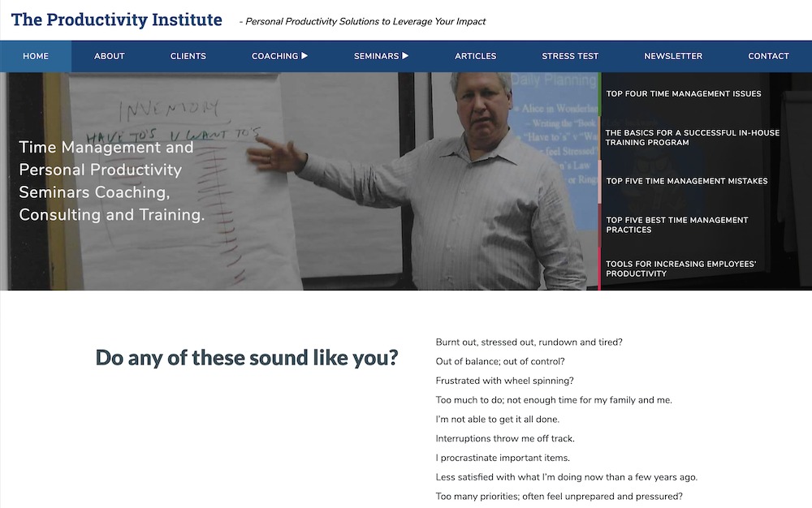
Task: Select Basics for Successful In-House Training tab
Action: [692, 137]
